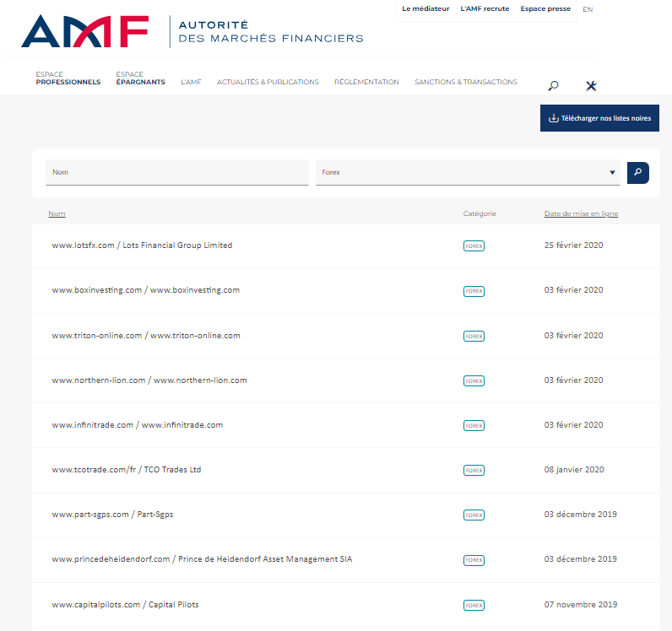Click the AMF logo
This screenshot has height=631, width=672.
[84, 31]
